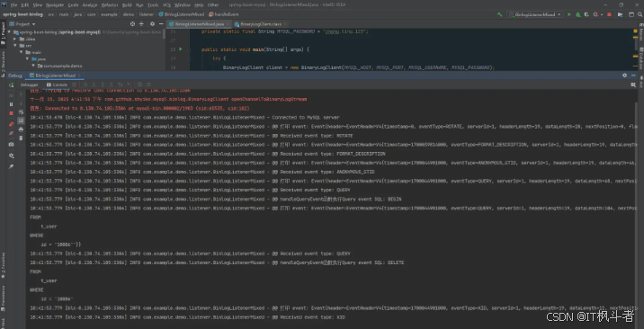The image size is (644, 329).
Task: Collapse the java folder in tree
Action: point(28,58)
